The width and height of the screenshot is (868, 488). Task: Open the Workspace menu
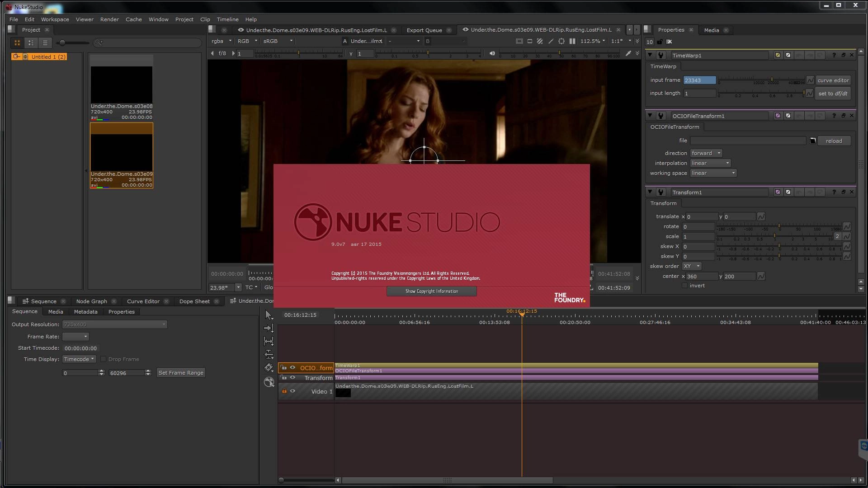55,19
